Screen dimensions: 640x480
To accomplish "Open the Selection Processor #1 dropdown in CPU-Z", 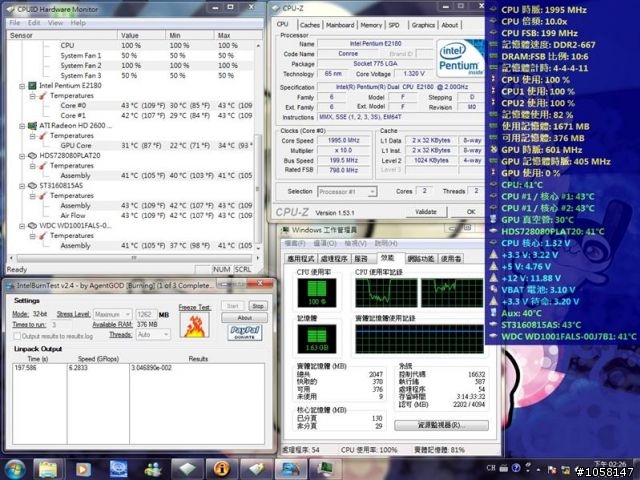I will tap(347, 191).
